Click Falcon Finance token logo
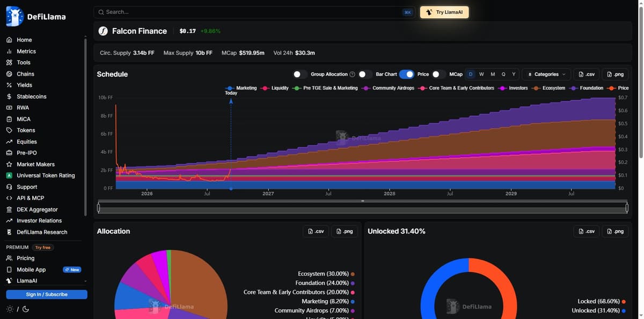This screenshot has height=319, width=644. click(104, 31)
